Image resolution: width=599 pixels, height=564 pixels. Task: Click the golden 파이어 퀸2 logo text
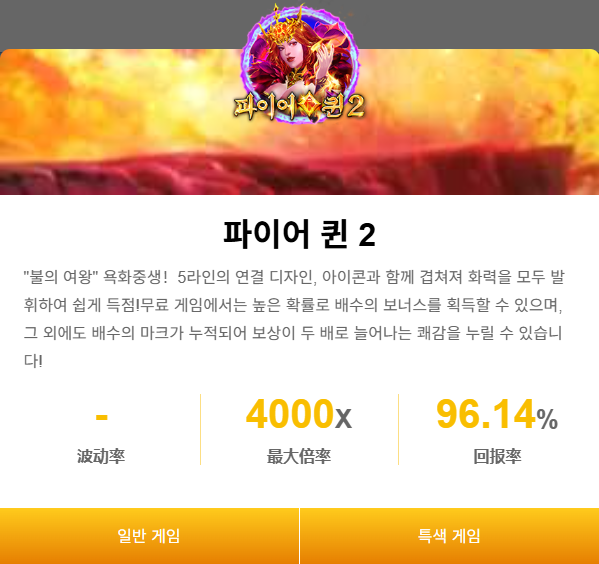click(x=299, y=106)
